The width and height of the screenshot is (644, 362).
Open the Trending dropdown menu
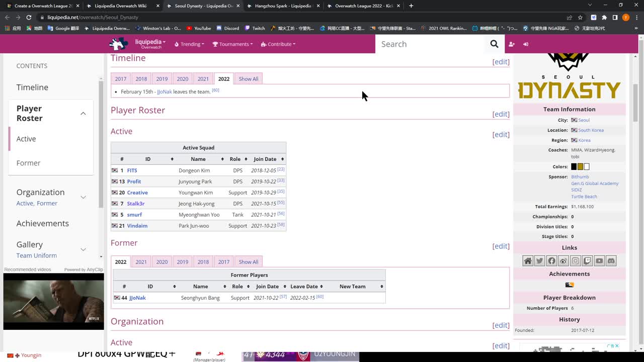pyautogui.click(x=189, y=44)
